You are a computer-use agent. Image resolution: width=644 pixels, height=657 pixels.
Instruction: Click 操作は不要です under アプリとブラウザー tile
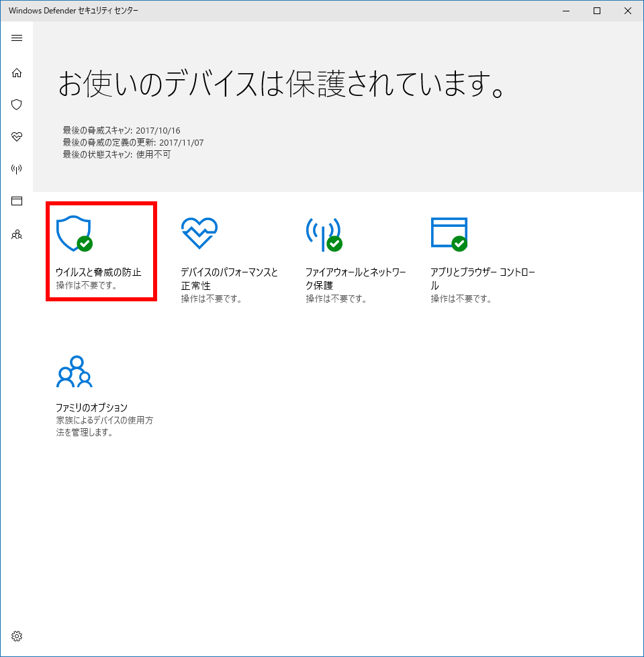[x=461, y=299]
